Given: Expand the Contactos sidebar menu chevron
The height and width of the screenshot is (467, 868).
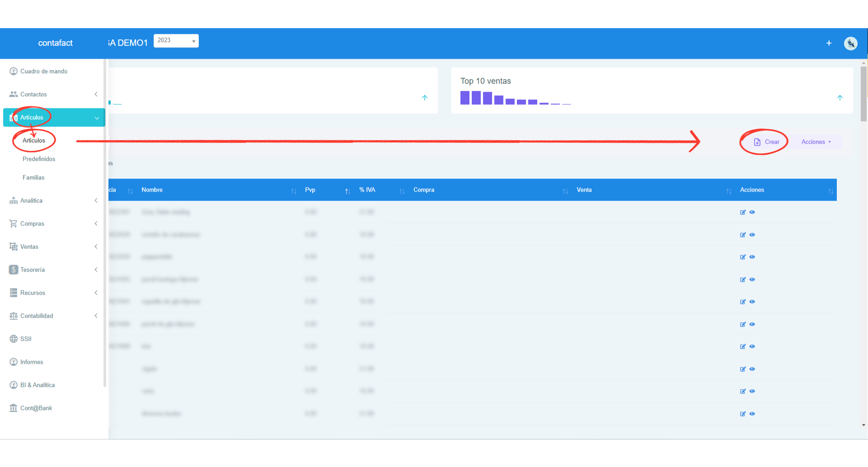Looking at the screenshot, I should tap(96, 94).
